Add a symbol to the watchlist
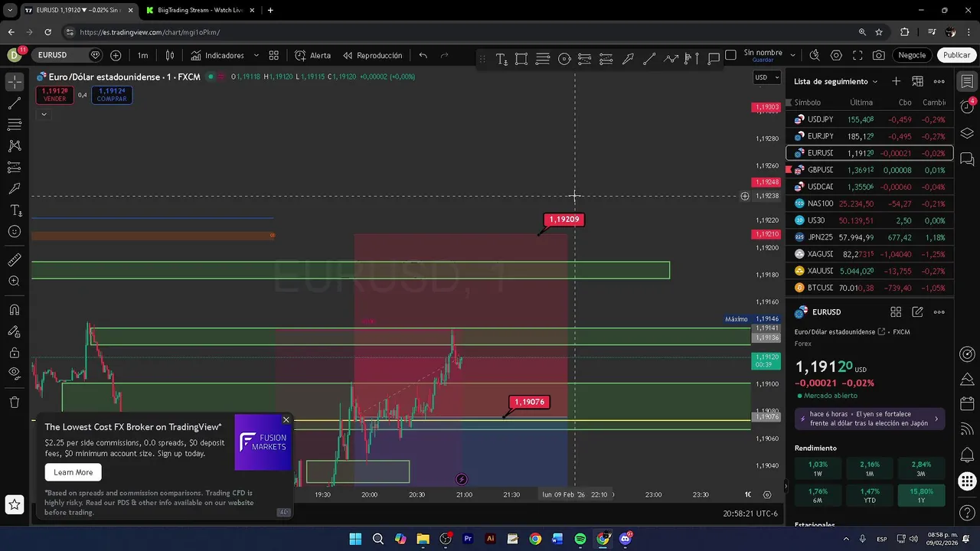 point(897,81)
